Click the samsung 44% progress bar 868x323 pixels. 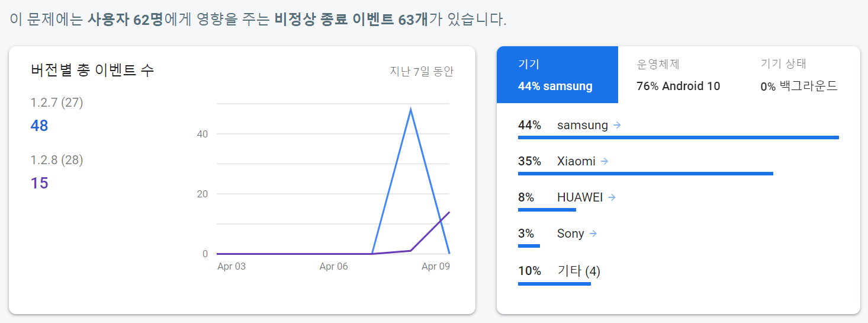click(x=678, y=137)
